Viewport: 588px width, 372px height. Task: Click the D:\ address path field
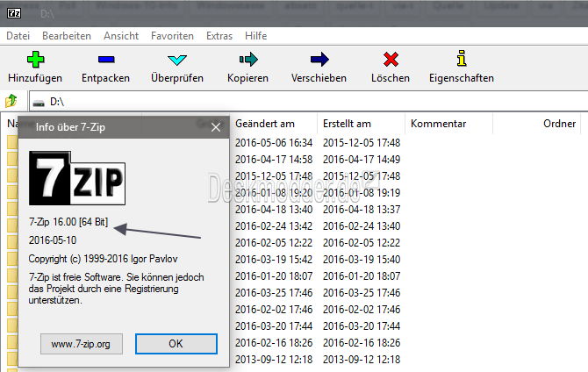coord(308,102)
